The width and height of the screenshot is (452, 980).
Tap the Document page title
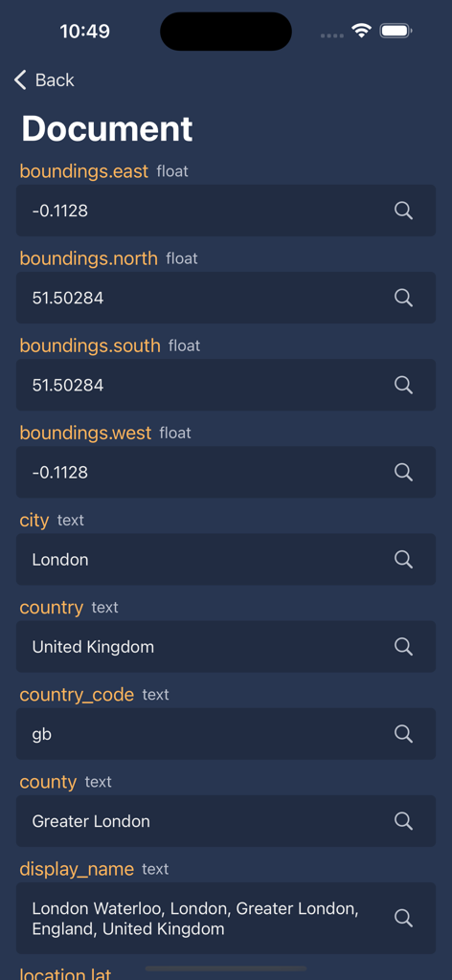coord(107,129)
